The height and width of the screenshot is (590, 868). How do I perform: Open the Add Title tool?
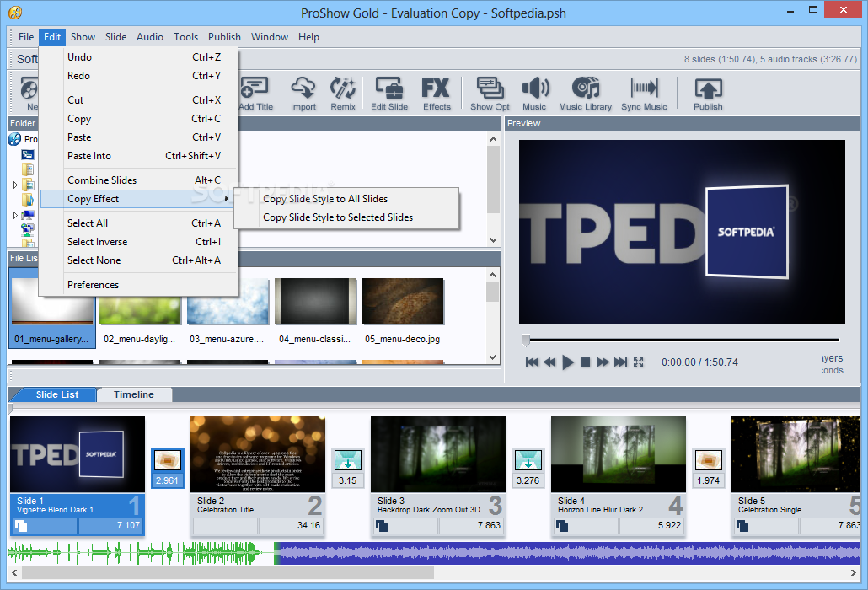click(255, 94)
